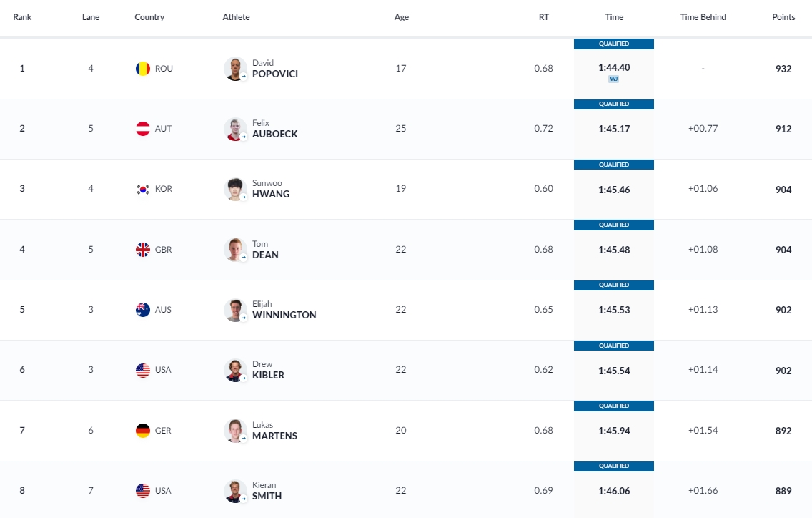Click the Time column header

coord(614,17)
